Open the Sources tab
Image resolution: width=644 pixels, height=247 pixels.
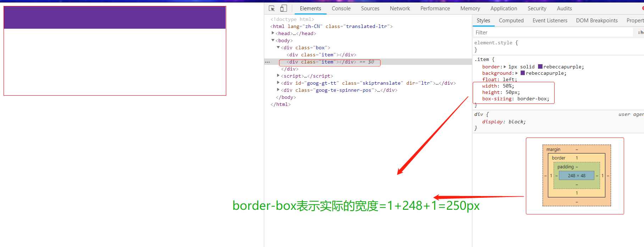point(370,9)
